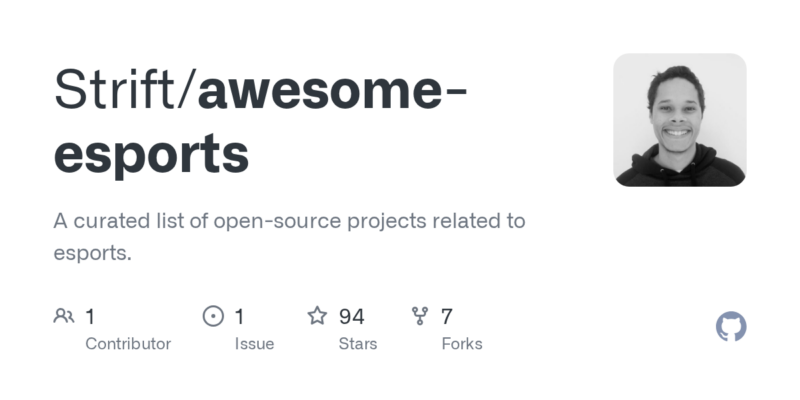Select the "Stars" label
Image resolution: width=800 pixels, height=400 pixels.
(x=358, y=344)
